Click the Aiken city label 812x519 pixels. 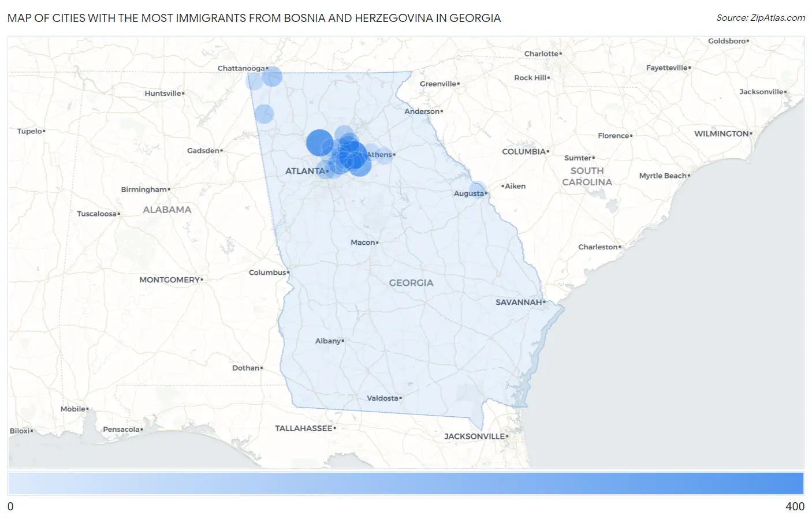[x=515, y=186]
